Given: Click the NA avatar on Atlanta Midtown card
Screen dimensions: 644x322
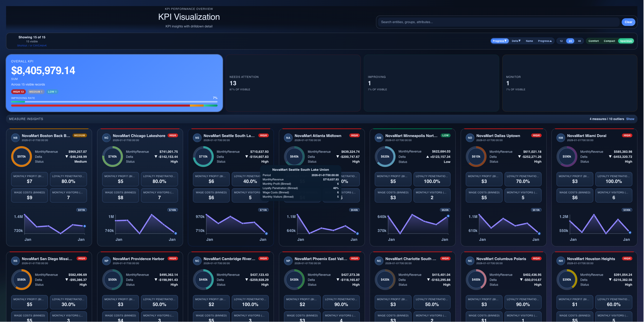Looking at the screenshot, I should pos(288,138).
